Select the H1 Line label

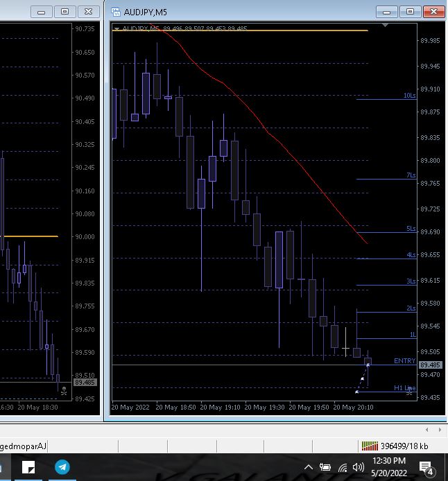pos(404,387)
